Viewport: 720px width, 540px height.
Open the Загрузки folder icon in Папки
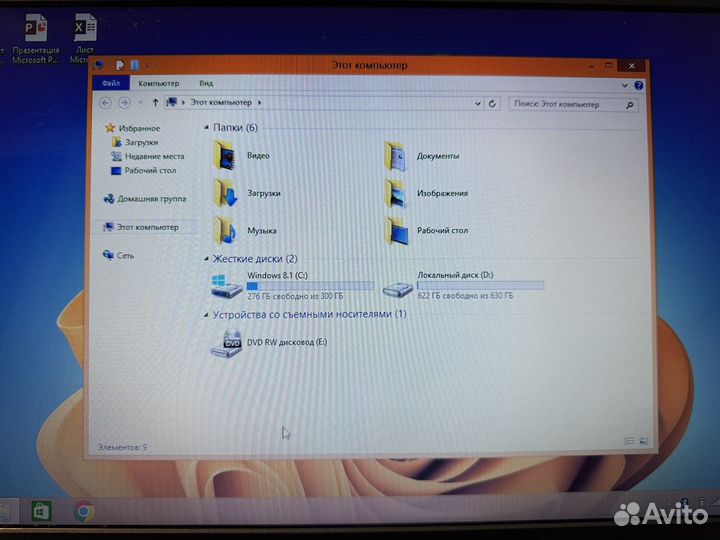tap(225, 193)
